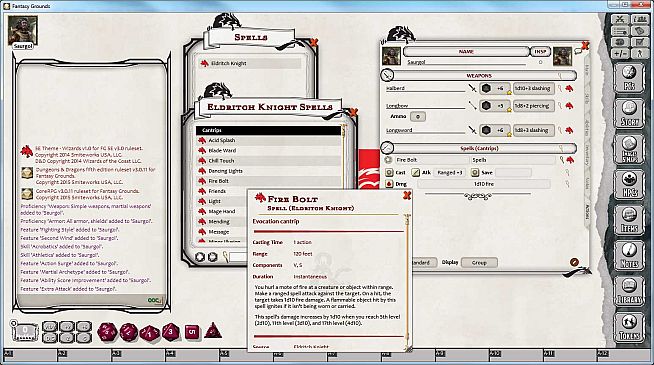Screen dimensions: 654x365
Task: Click the edit mode icon at sheet bottom-right
Action: 574,262
